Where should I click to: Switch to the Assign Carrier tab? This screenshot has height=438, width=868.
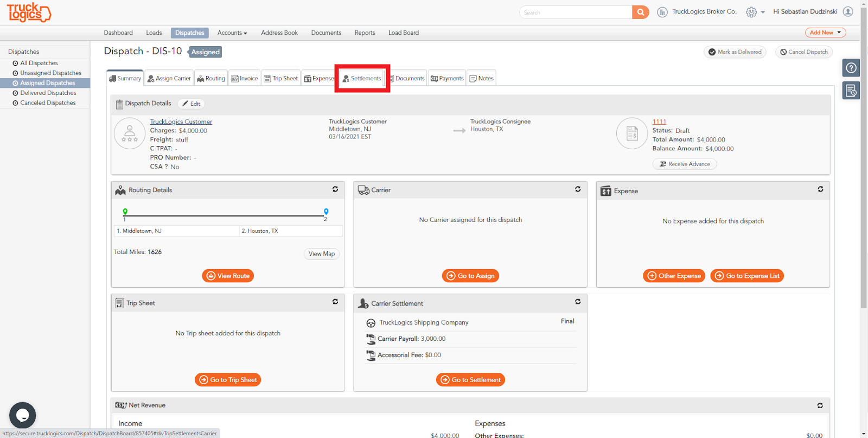pyautogui.click(x=169, y=78)
